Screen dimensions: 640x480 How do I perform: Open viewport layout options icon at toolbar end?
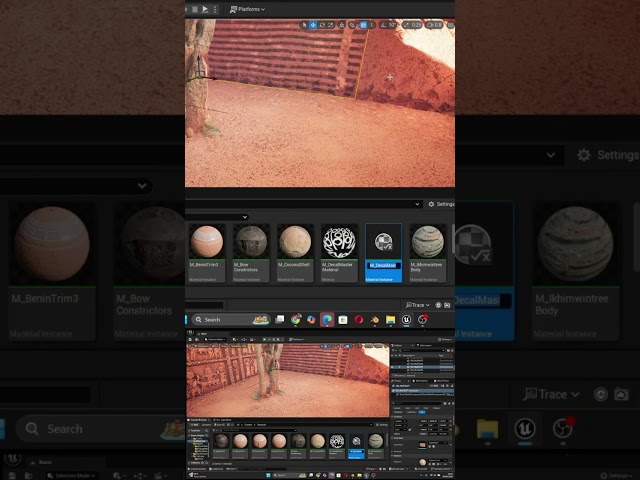(x=451, y=25)
